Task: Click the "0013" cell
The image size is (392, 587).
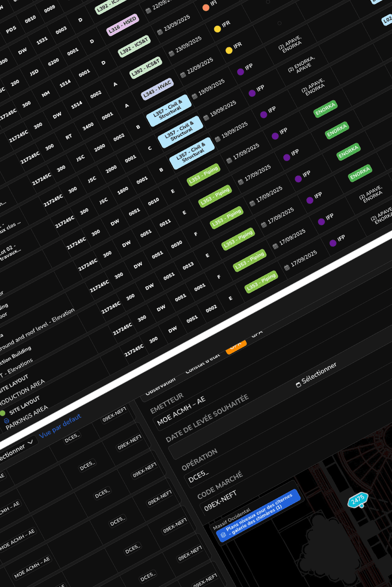Action: tap(188, 266)
